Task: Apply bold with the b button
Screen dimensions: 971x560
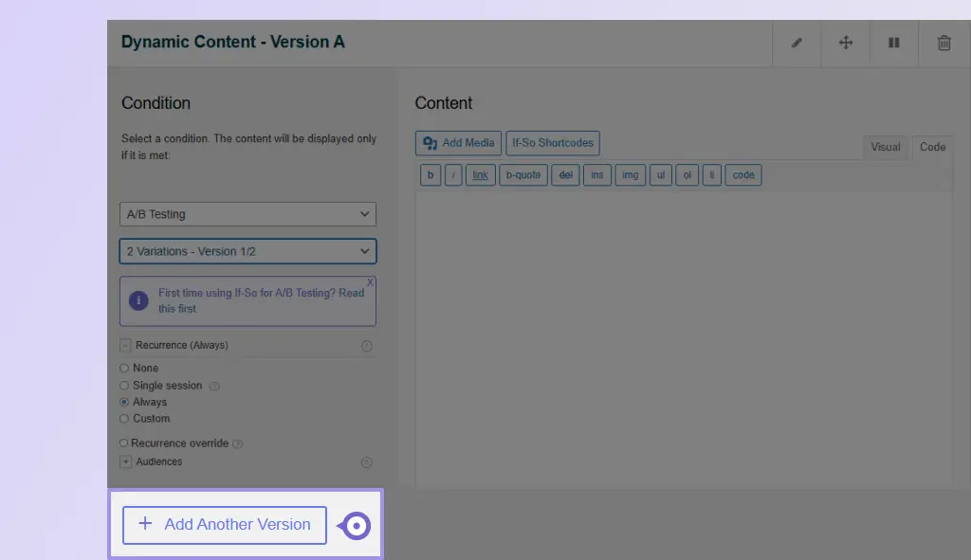Action: point(431,175)
